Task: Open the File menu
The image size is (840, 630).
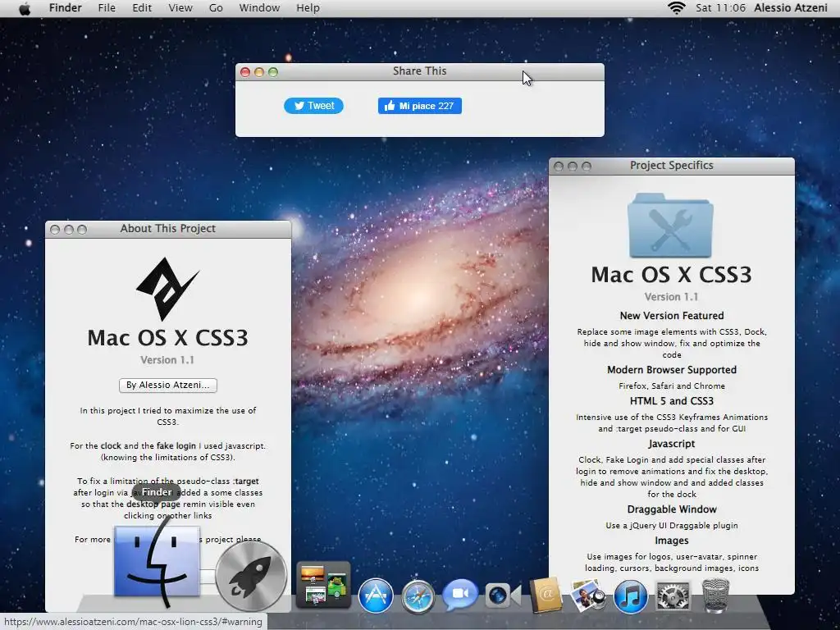Action: tap(107, 8)
